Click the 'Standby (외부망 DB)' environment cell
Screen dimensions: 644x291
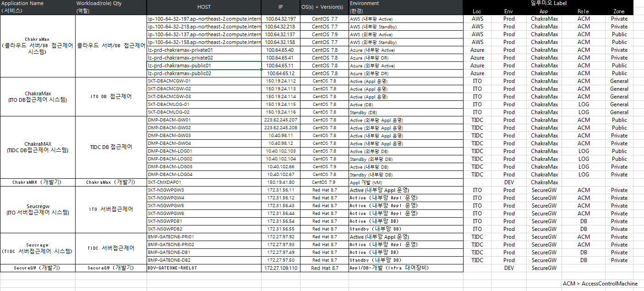[405, 159]
